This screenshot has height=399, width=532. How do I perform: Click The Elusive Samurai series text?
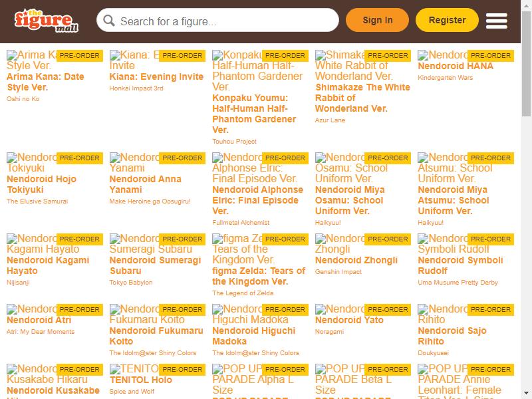[x=37, y=201]
